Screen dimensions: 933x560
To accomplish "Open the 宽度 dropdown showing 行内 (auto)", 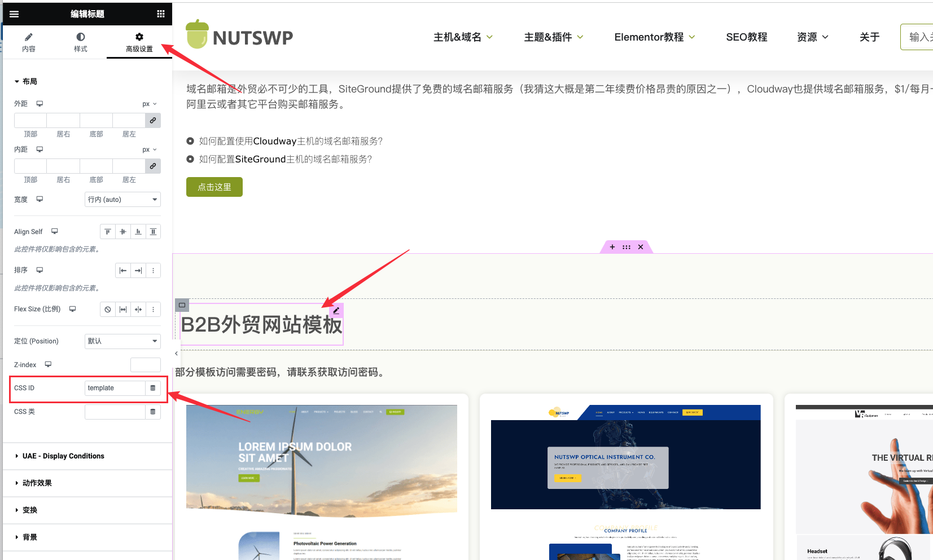I will tap(122, 199).
